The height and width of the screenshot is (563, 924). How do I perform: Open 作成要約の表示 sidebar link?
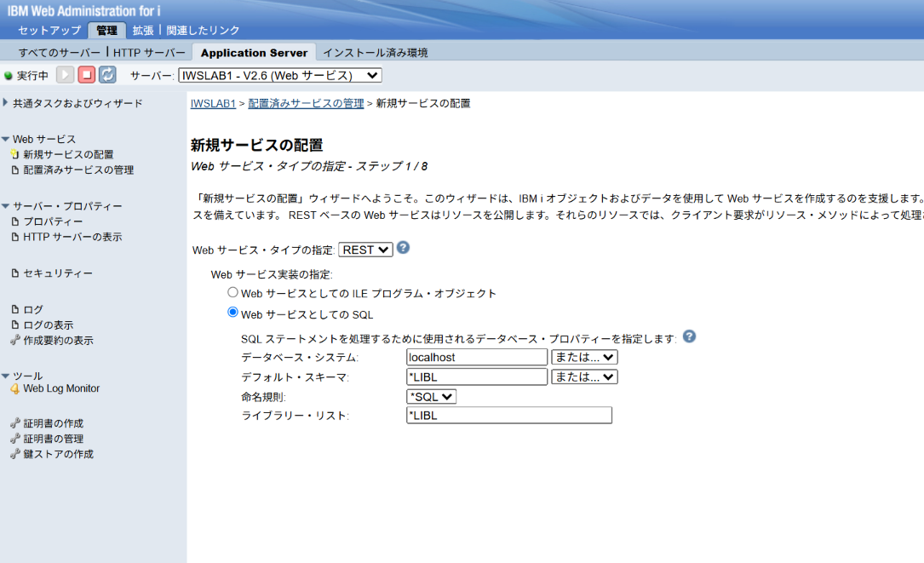(x=59, y=340)
